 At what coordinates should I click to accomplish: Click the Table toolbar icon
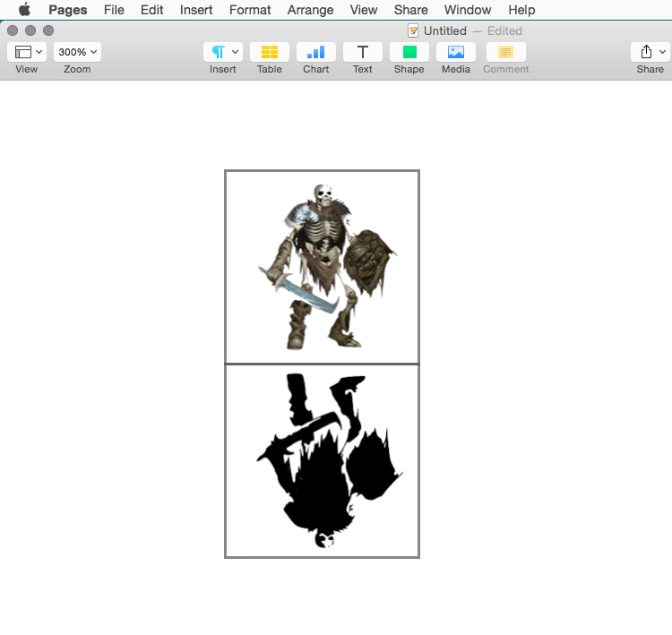(x=269, y=52)
